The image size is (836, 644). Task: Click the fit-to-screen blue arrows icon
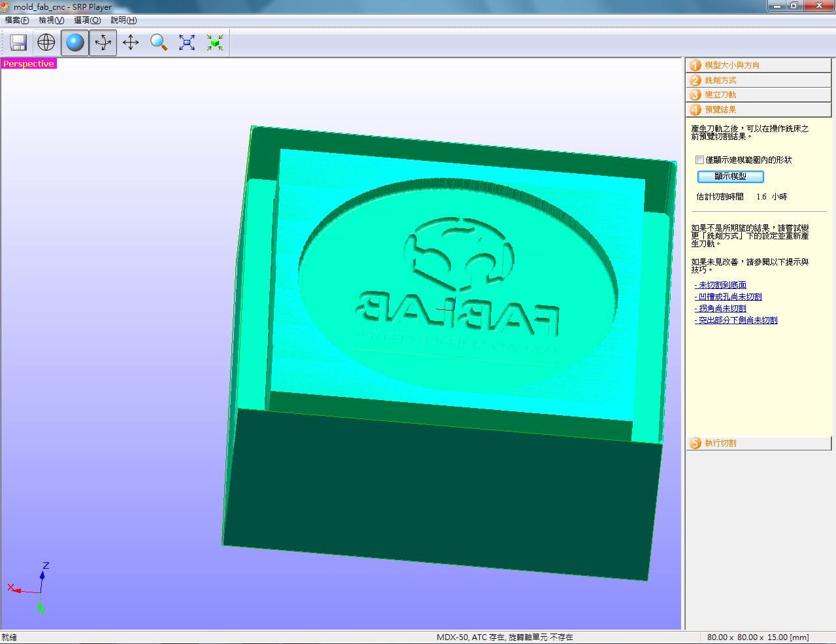click(187, 43)
